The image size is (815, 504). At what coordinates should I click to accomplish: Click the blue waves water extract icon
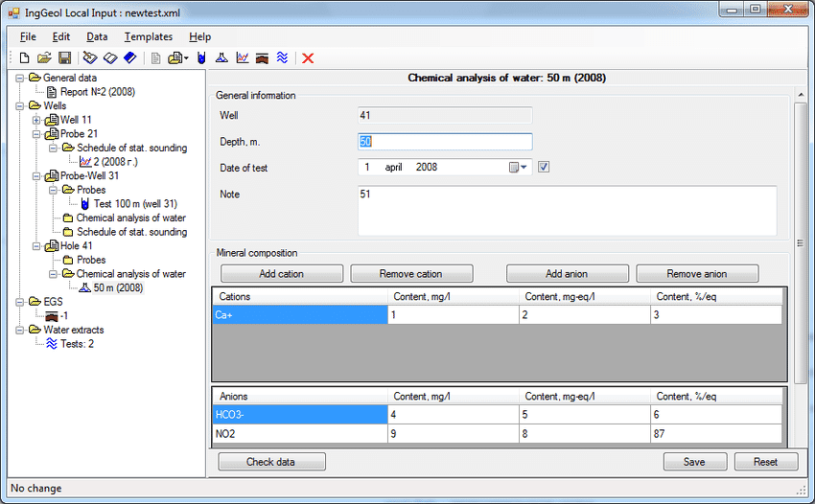(x=283, y=58)
